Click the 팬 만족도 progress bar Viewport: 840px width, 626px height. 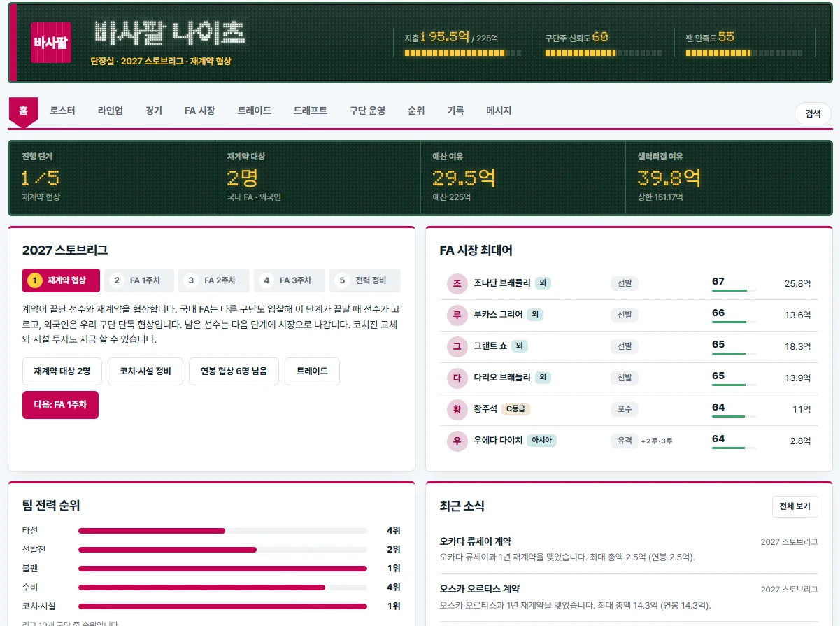[743, 53]
